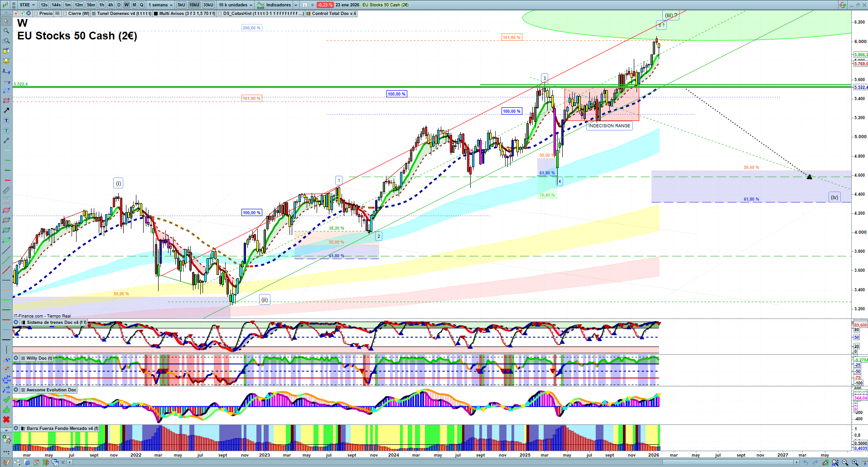868x467 pixels.
Task: Select the 144s timeframe
Action: [56, 5]
